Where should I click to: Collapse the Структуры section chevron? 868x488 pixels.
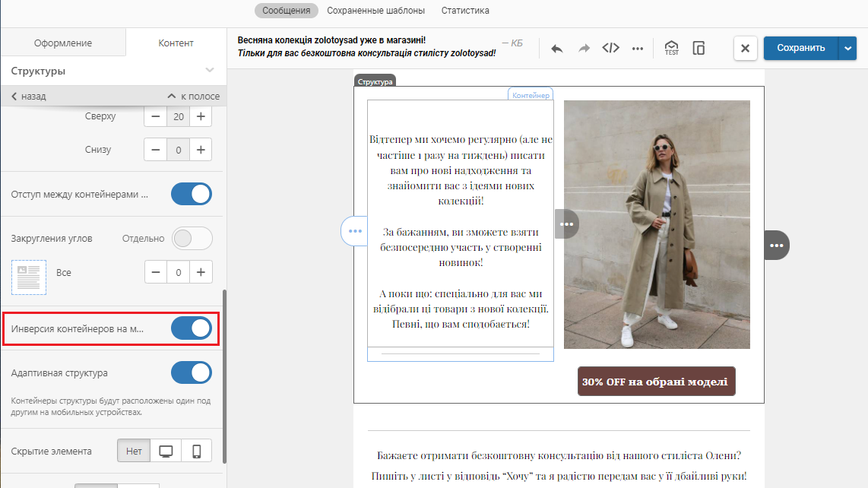tap(210, 71)
